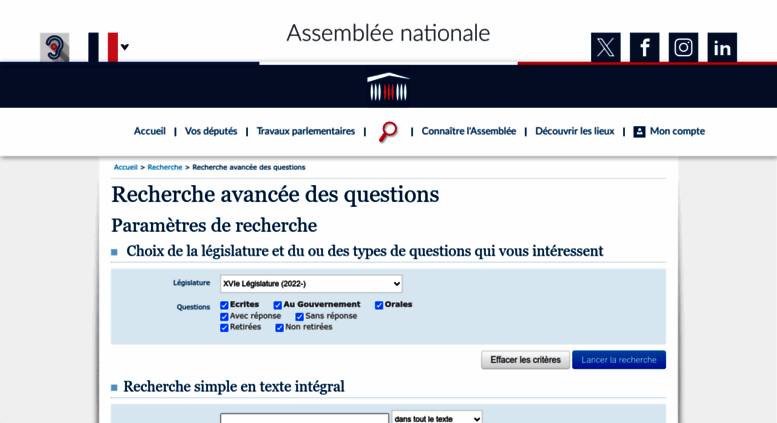Click the accessibility ear icon
Screen dimensions: 777x423
55,48
